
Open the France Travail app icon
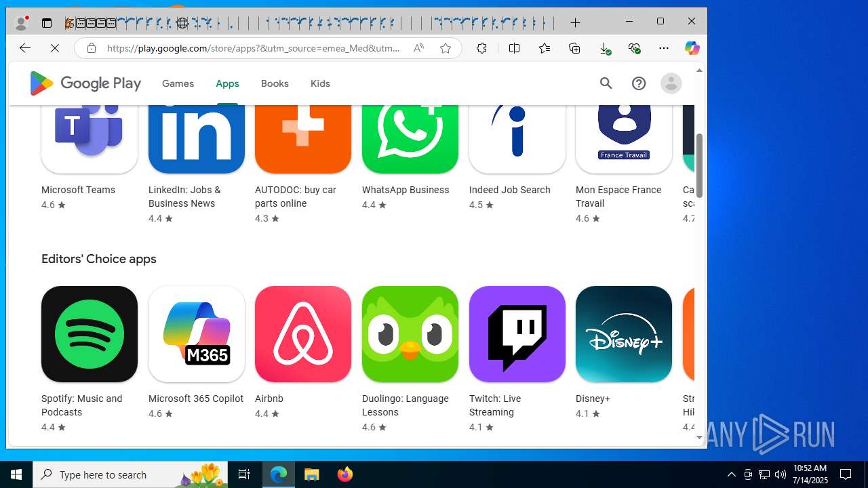tap(624, 139)
